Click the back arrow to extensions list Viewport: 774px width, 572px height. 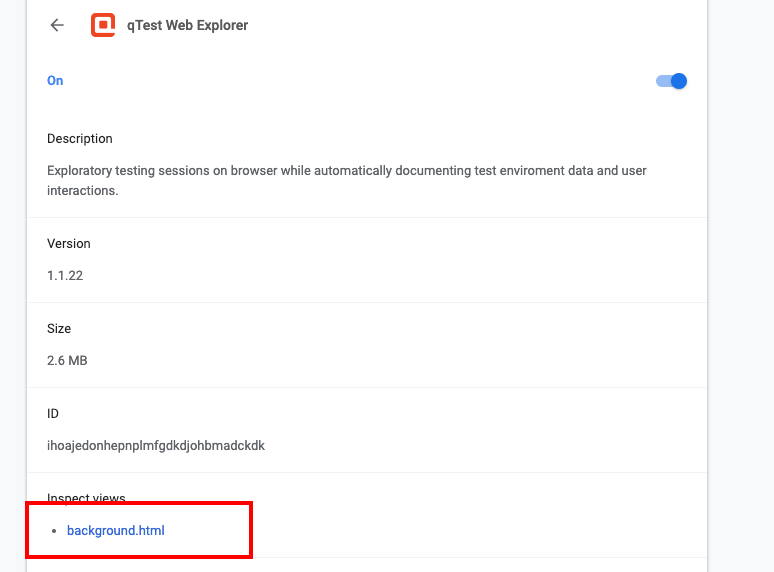pos(57,26)
